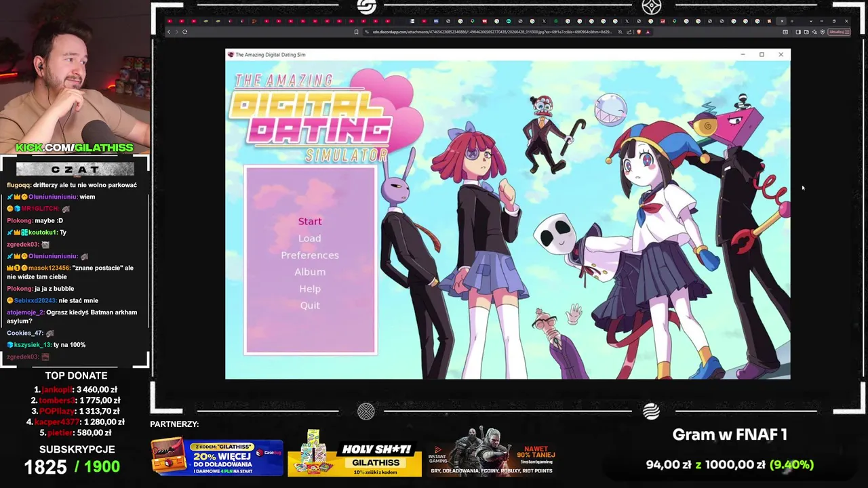Click top donor pletier's 580,00 zł entry

(x=76, y=432)
